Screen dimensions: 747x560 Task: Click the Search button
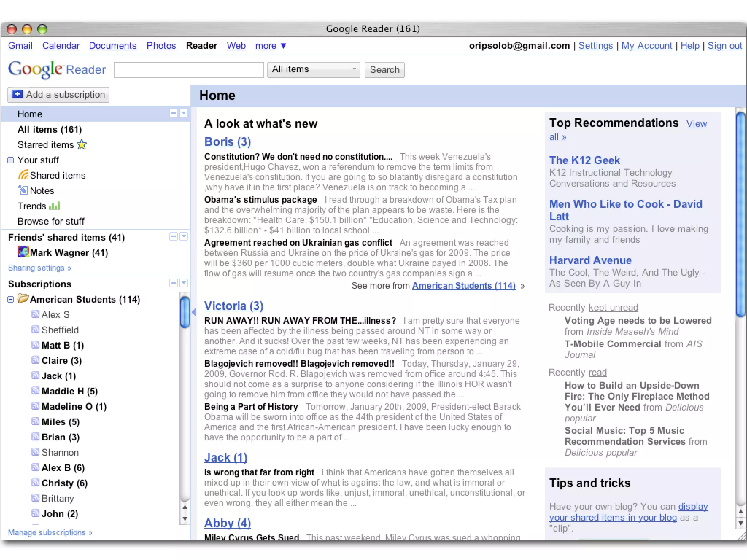click(x=385, y=70)
